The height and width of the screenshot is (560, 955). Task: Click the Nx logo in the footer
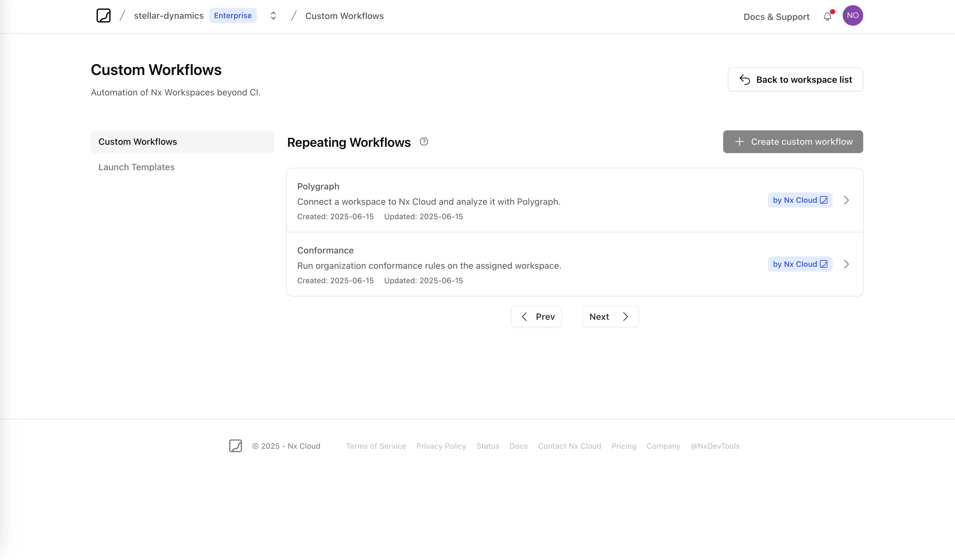235,446
